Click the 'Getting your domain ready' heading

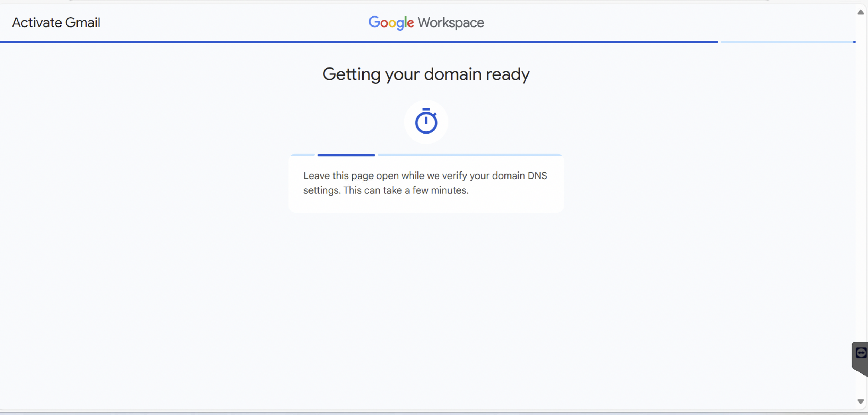pos(426,74)
